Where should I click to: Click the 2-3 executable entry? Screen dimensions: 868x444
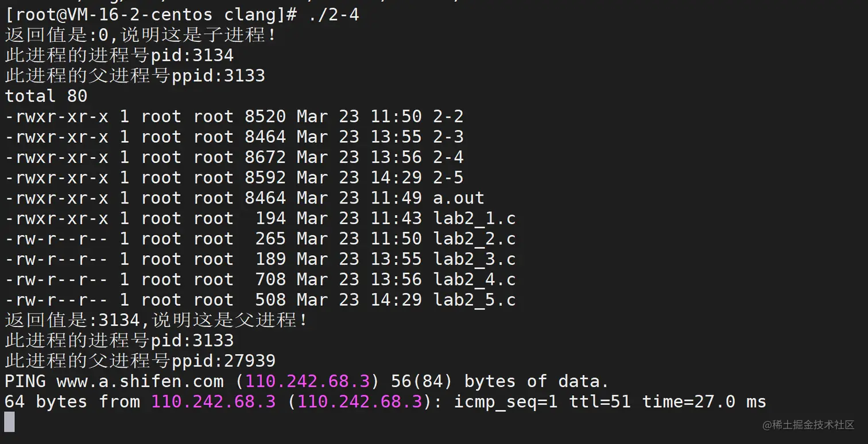448,137
